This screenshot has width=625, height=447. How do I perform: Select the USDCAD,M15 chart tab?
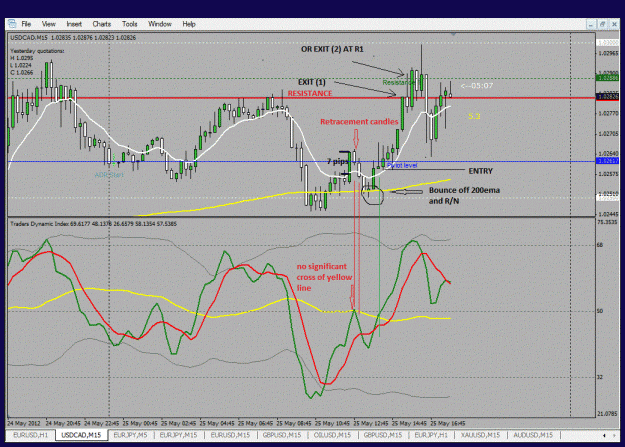[81, 435]
